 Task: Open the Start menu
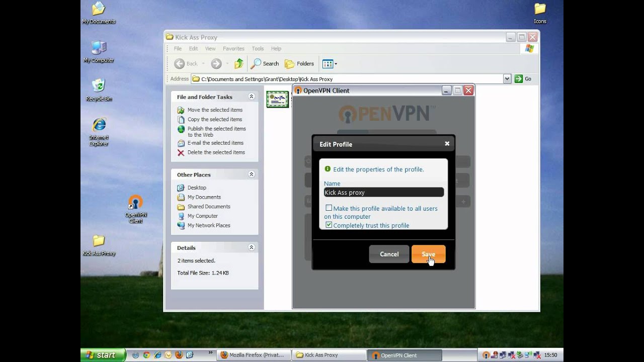coord(103,355)
